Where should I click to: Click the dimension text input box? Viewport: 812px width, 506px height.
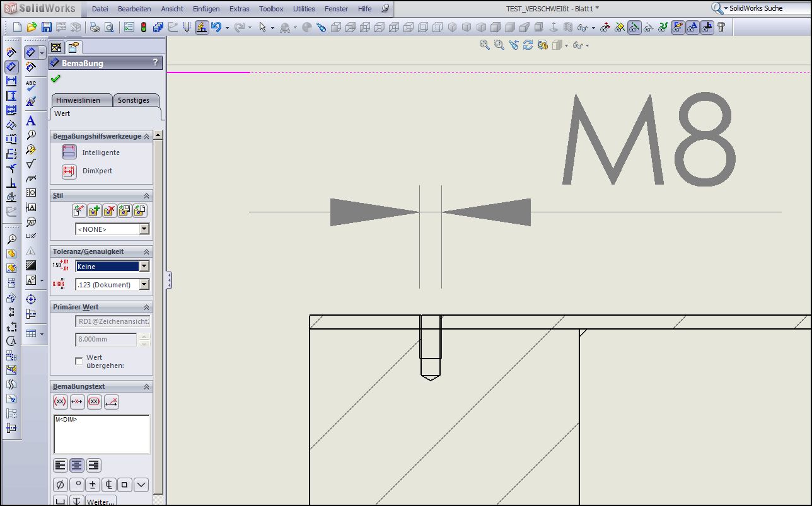click(101, 434)
